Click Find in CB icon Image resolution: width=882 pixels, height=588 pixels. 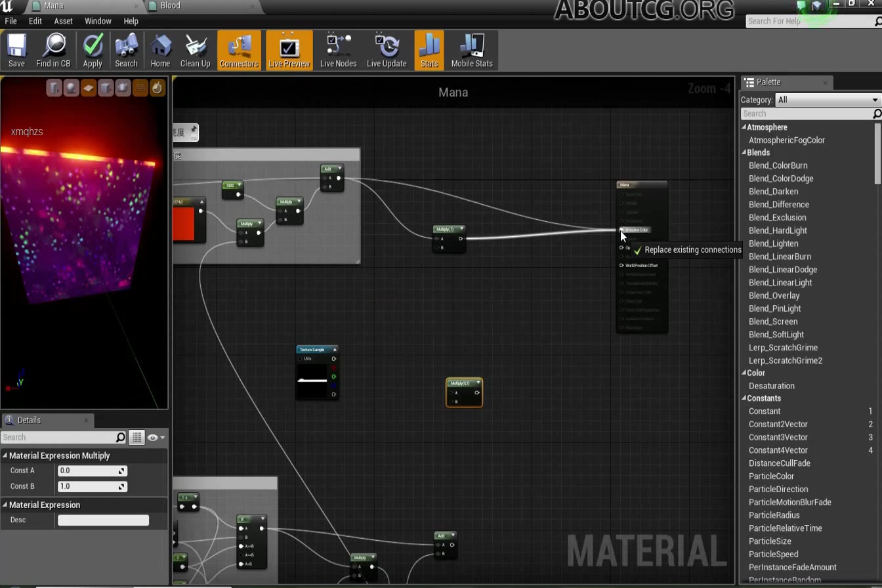(x=53, y=51)
